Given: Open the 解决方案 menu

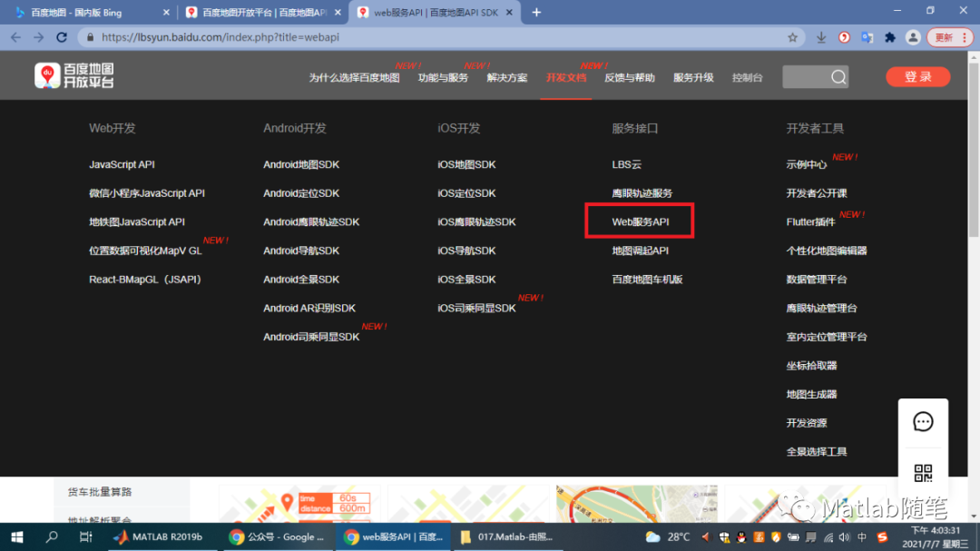Looking at the screenshot, I should 507,77.
